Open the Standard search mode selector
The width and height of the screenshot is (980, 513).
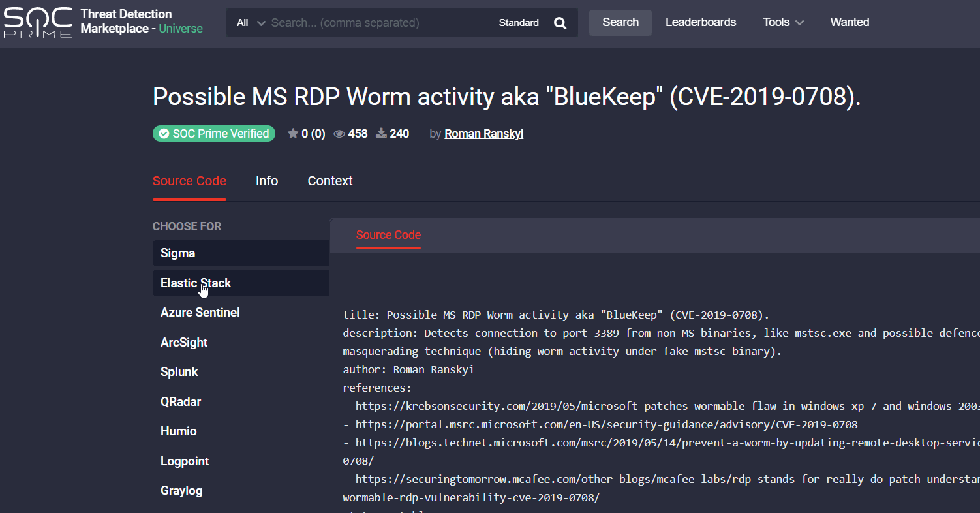coord(519,23)
